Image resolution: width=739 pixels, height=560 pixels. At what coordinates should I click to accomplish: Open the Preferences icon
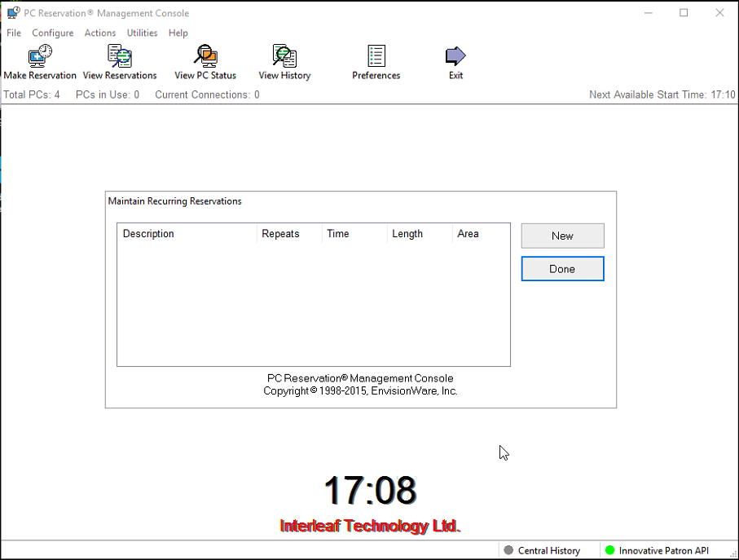pos(376,62)
